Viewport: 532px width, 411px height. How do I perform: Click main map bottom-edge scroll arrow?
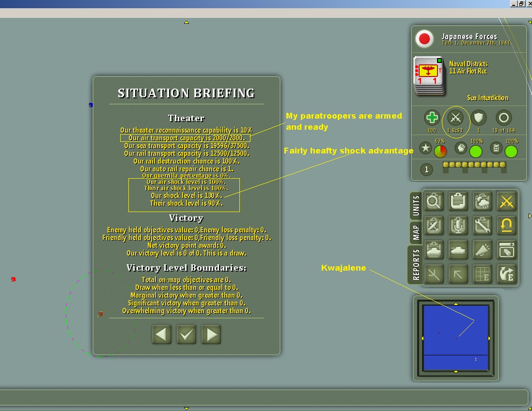coord(186,408)
